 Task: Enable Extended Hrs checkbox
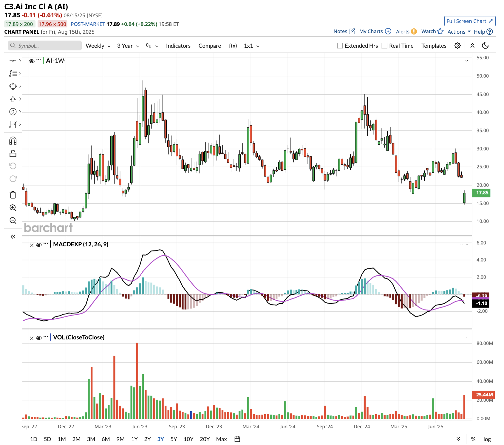click(x=340, y=46)
